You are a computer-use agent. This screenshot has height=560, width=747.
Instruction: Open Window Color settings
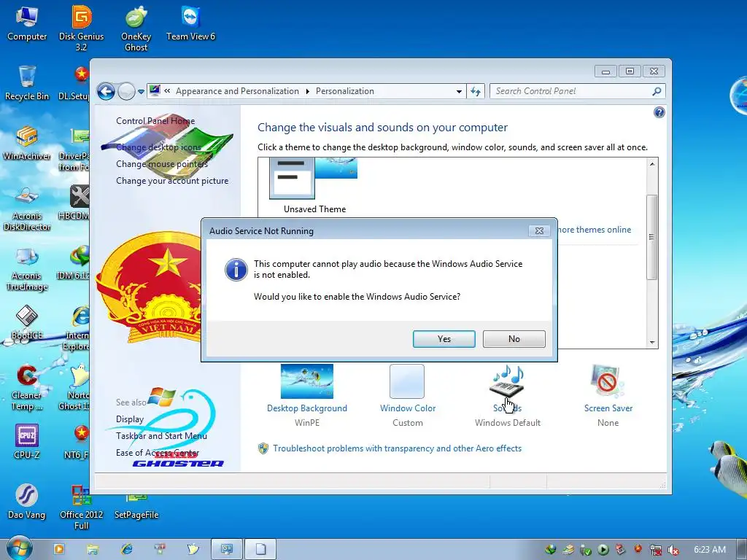click(x=407, y=381)
